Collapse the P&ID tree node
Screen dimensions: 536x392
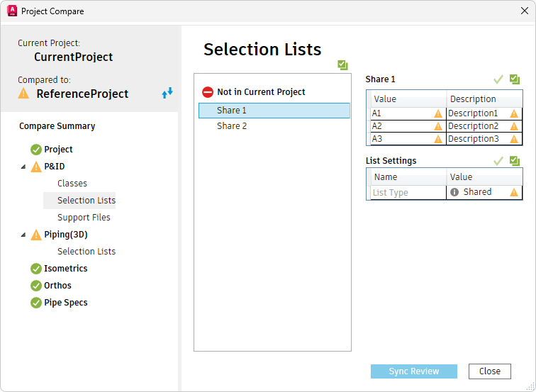[x=23, y=167]
